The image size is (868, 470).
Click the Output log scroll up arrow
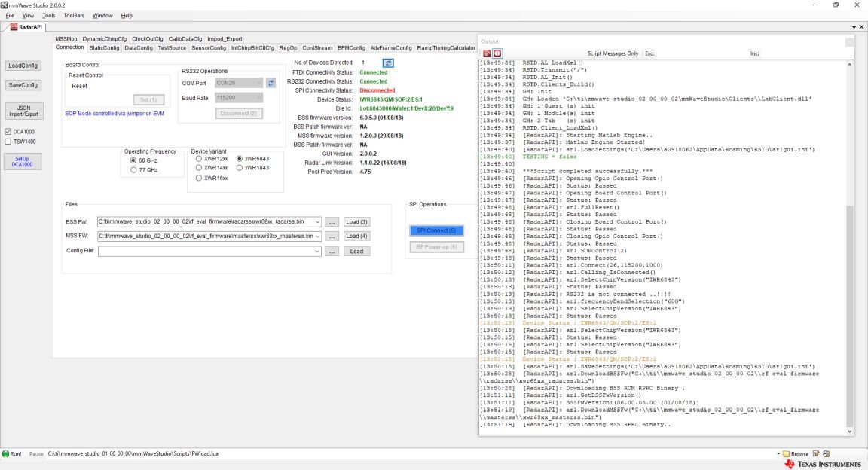pyautogui.click(x=850, y=65)
